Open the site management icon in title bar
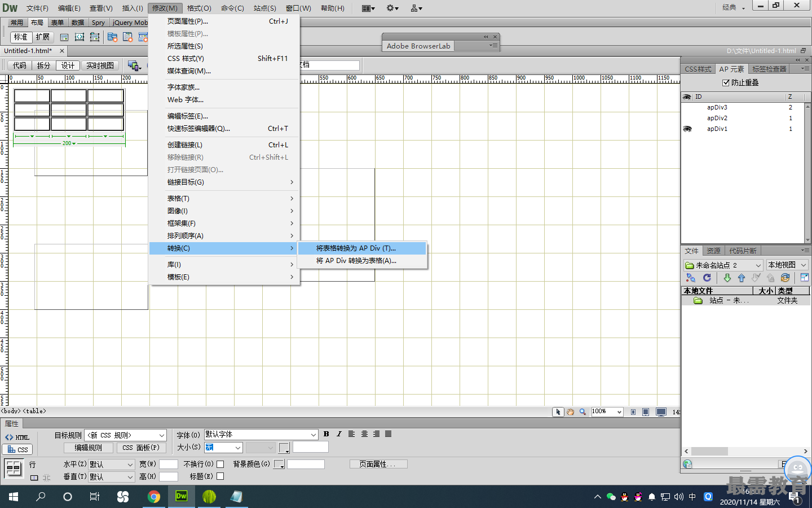Screen dimensions: 812x508 417,8
